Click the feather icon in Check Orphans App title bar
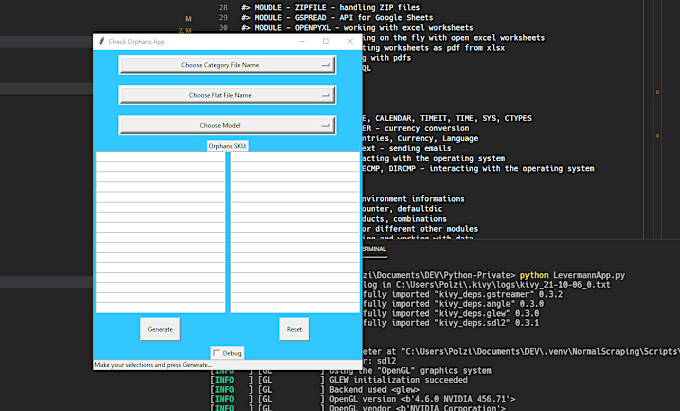Screen dimensions: 680x411 point(101,41)
